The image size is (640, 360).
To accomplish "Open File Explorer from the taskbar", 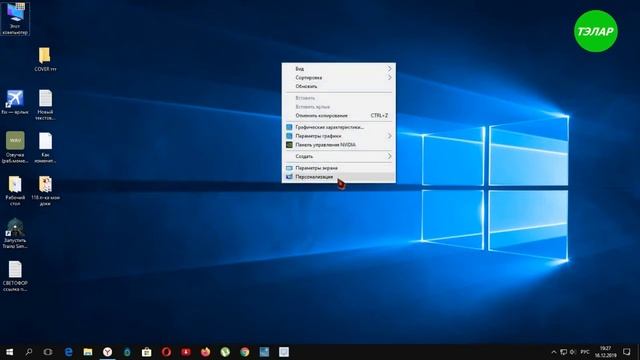I will pyautogui.click(x=88, y=352).
